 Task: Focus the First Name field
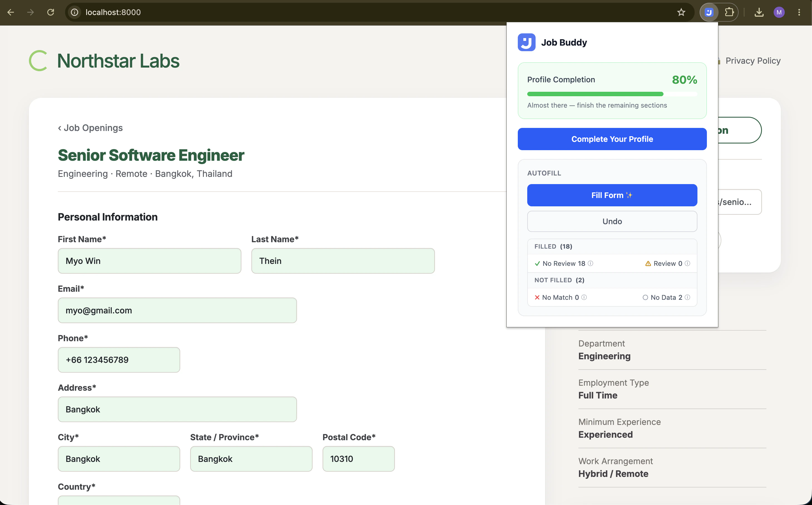tap(149, 261)
